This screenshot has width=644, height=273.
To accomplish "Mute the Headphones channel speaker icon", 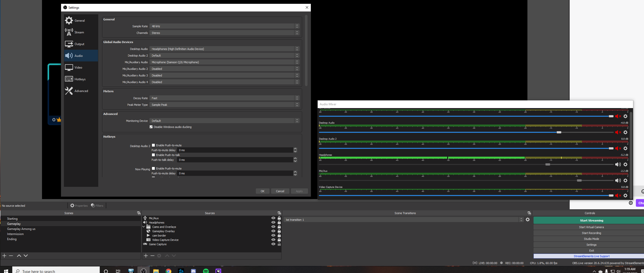I will (x=618, y=164).
